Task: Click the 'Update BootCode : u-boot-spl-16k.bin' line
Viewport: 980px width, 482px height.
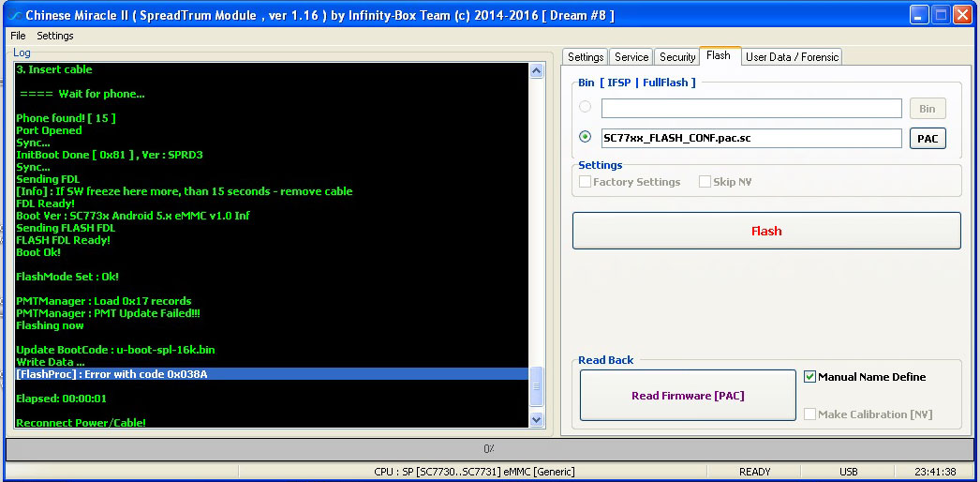Action: 115,350
